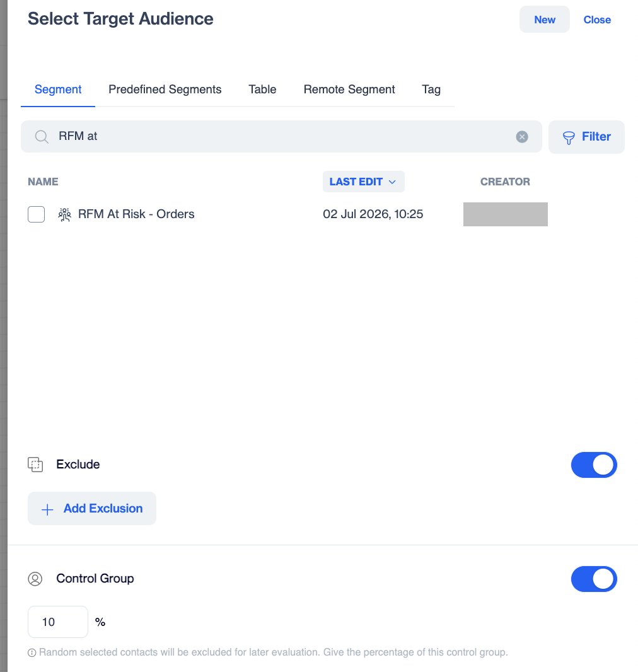Screen dimensions: 638x672
Task: Disable the Control Group toggle
Action: point(594,579)
